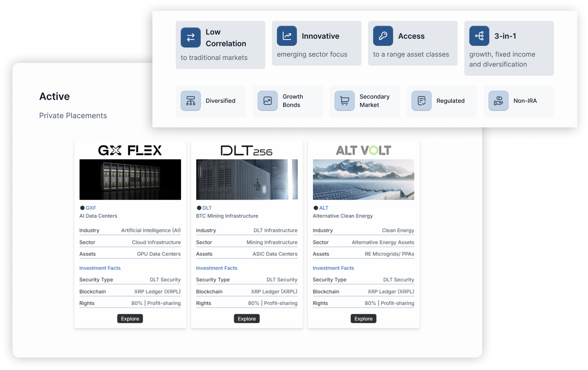Select the Regulated tile label
588x370 pixels.
(x=451, y=101)
